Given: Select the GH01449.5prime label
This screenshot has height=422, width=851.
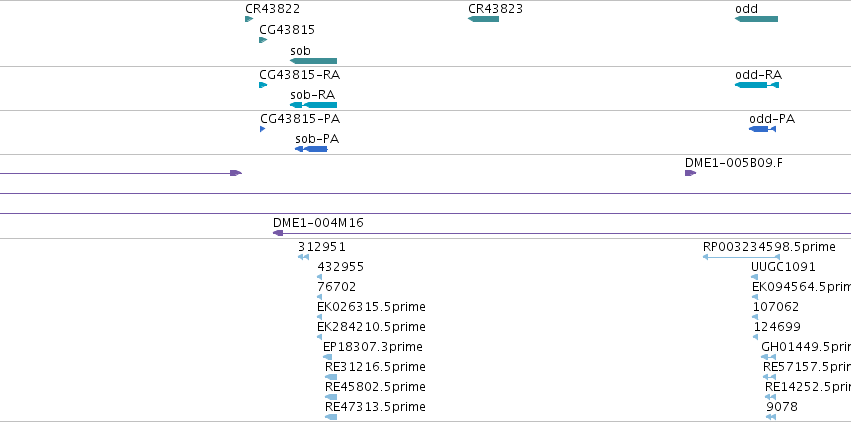Looking at the screenshot, I should tap(806, 347).
